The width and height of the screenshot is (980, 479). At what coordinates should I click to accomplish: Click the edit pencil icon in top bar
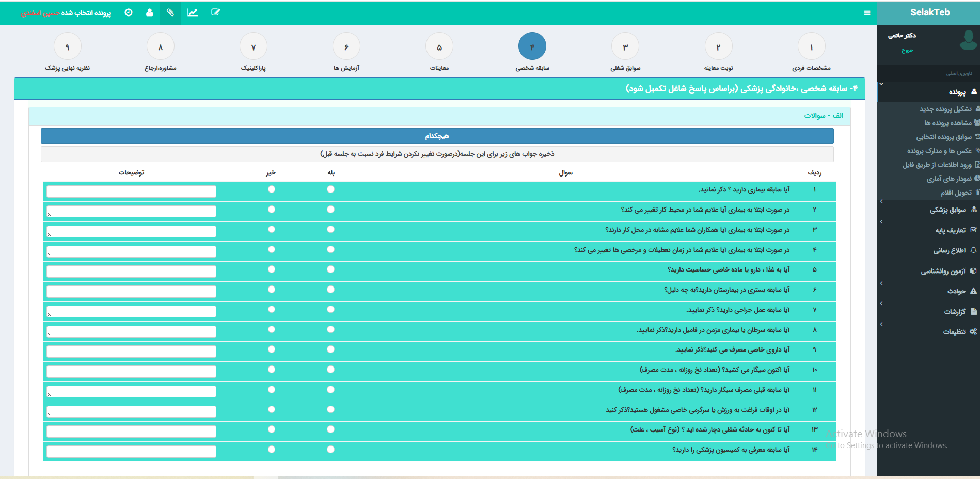tap(216, 12)
